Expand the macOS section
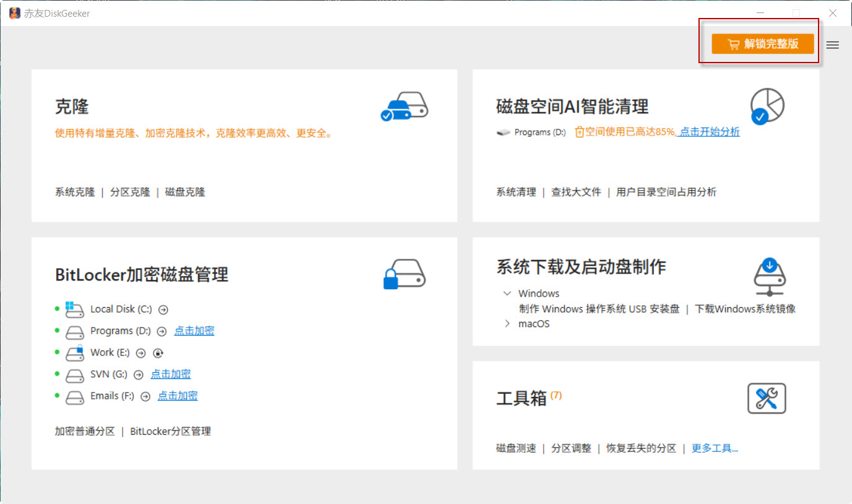The image size is (852, 504). (x=507, y=324)
